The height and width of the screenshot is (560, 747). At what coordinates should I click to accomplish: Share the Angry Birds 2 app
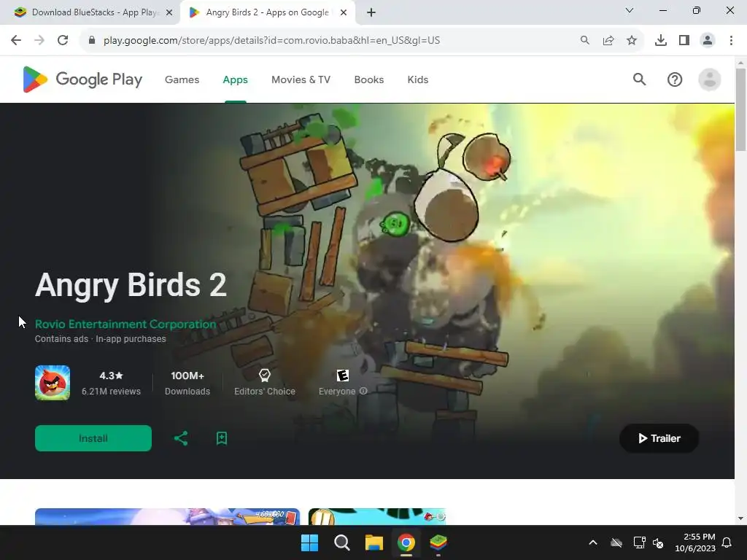(x=181, y=438)
